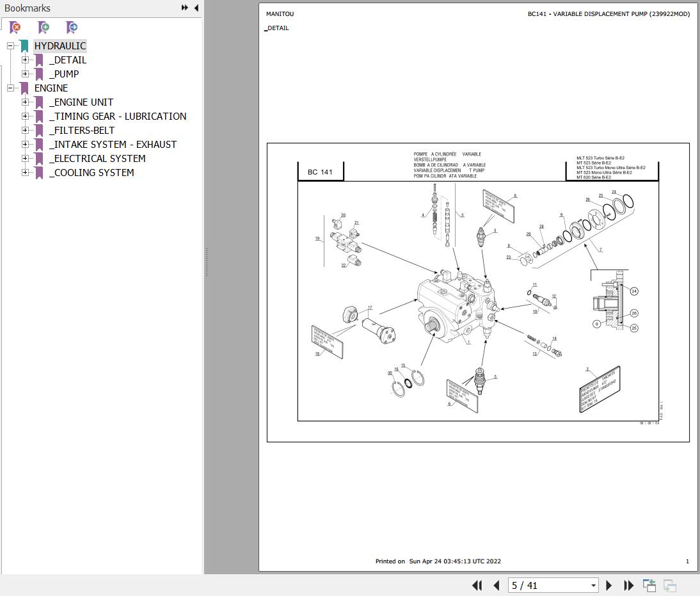Jump to the first page
This screenshot has height=596, width=700.
[x=477, y=585]
